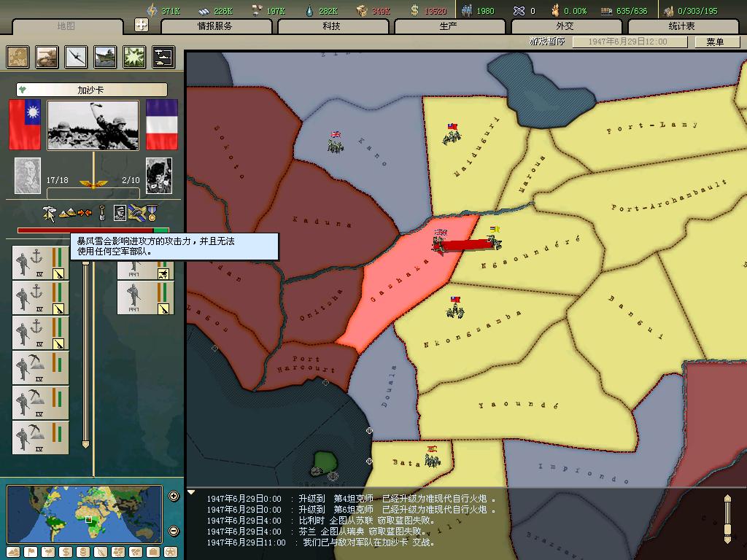747x560 pixels.
Task: Select the last mountain division in list
Action: tap(40, 437)
